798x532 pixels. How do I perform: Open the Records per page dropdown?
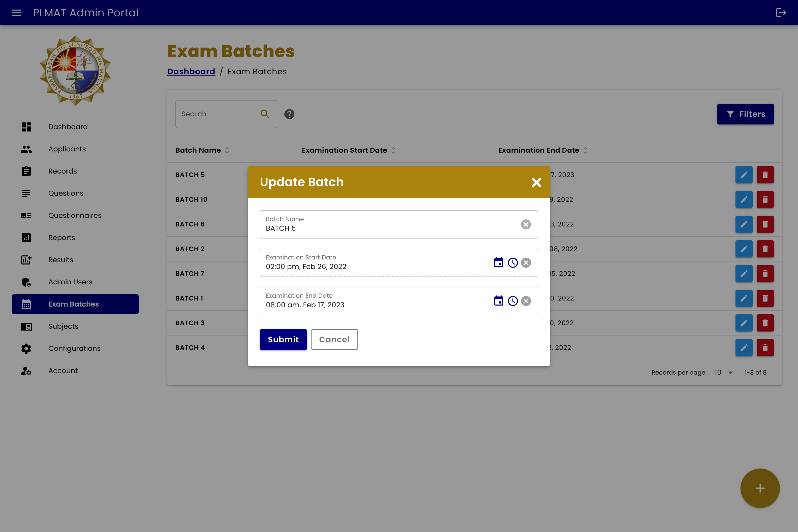coord(723,373)
